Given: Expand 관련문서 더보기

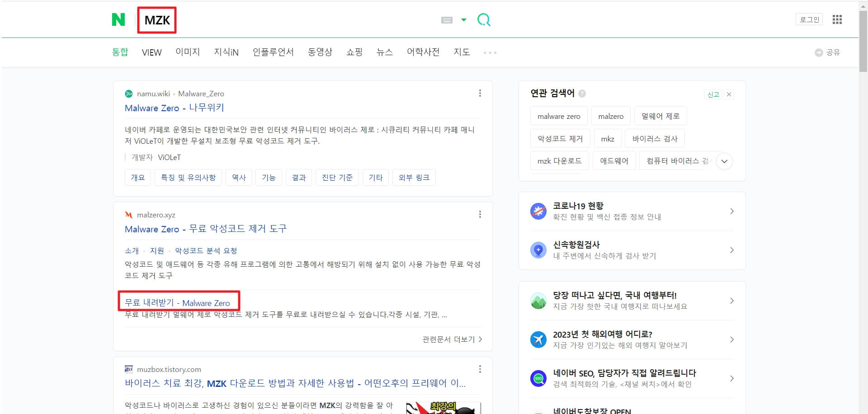Looking at the screenshot, I should coord(452,339).
